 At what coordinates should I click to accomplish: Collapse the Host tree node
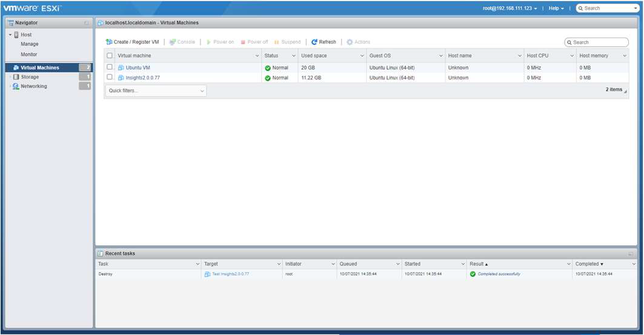pos(10,35)
